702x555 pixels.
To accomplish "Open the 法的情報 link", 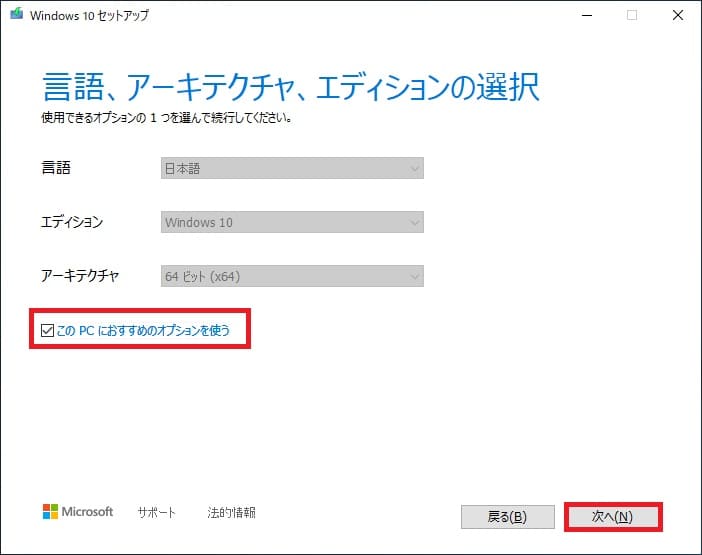I will tap(231, 512).
